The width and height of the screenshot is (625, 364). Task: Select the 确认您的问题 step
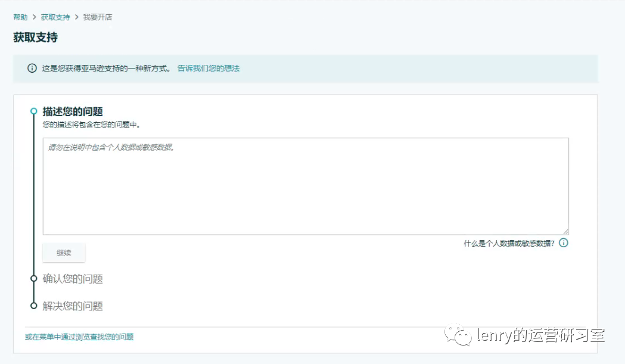pyautogui.click(x=73, y=279)
